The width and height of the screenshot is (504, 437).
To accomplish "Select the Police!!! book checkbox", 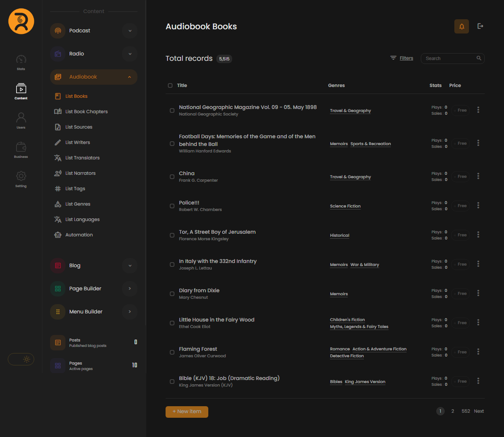I will (172, 206).
